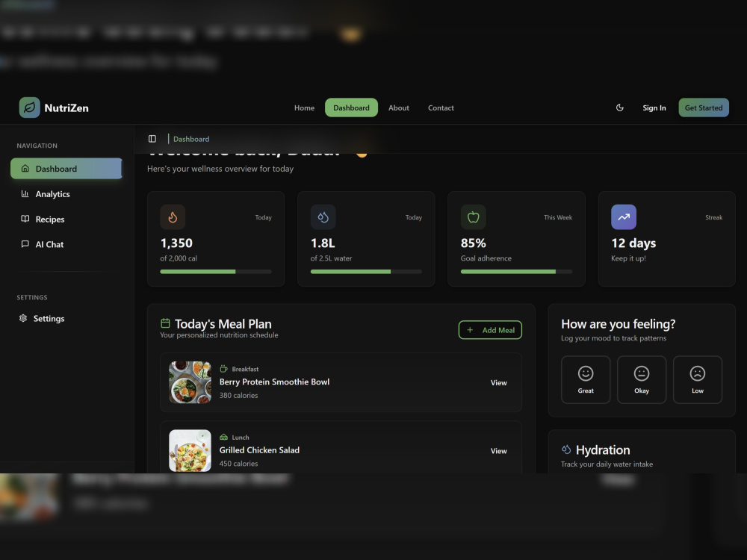This screenshot has height=560, width=747.
Task: Click the NutriZen leaf logo icon
Action: coord(30,108)
